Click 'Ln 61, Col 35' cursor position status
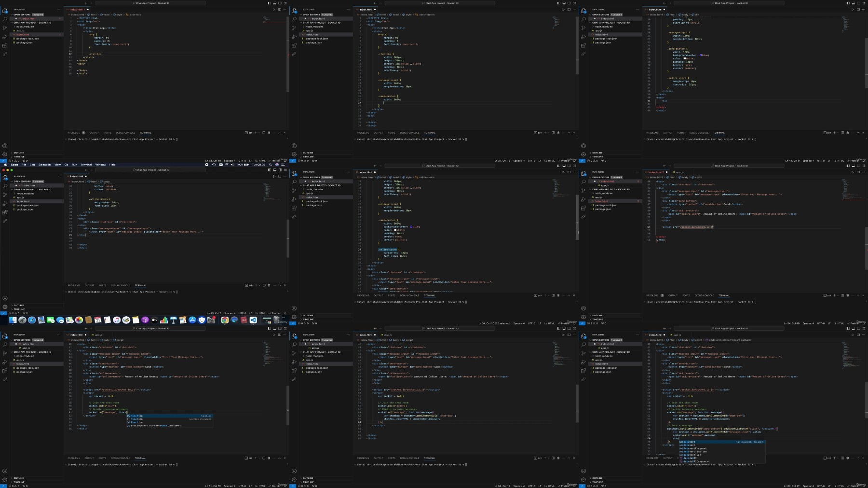The width and height of the screenshot is (868, 488). (x=213, y=486)
